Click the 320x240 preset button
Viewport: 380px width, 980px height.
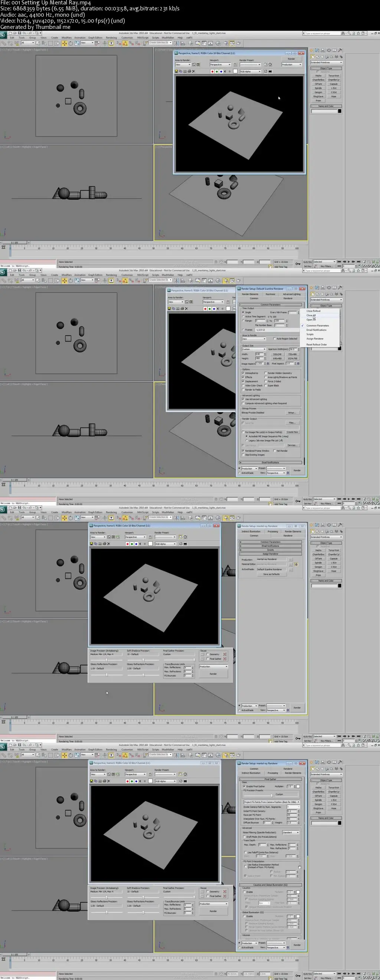click(277, 354)
